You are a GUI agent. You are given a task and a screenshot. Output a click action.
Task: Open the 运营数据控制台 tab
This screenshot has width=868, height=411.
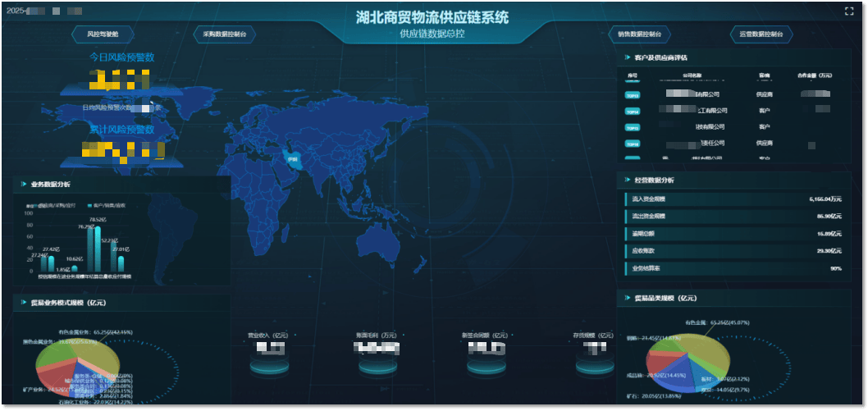(x=761, y=34)
